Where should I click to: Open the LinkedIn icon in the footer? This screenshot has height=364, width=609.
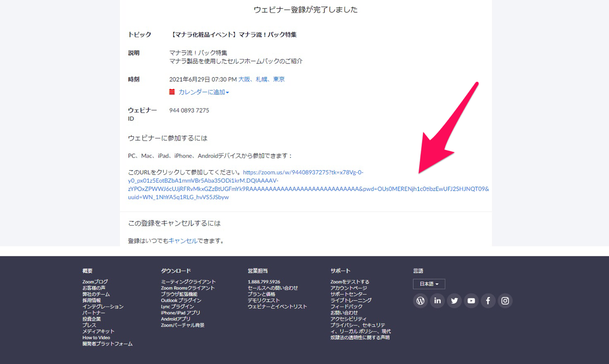pos(437,301)
